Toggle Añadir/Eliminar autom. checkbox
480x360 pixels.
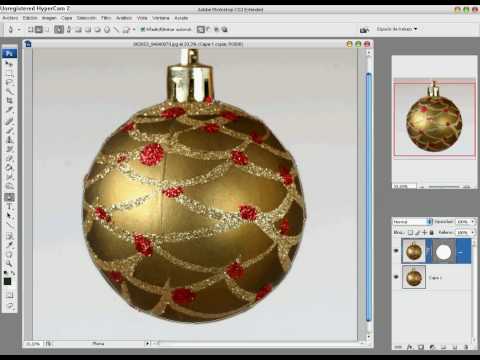(x=143, y=29)
